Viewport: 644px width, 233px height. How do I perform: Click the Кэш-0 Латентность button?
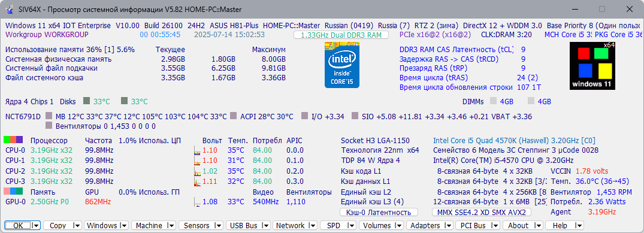click(379, 212)
